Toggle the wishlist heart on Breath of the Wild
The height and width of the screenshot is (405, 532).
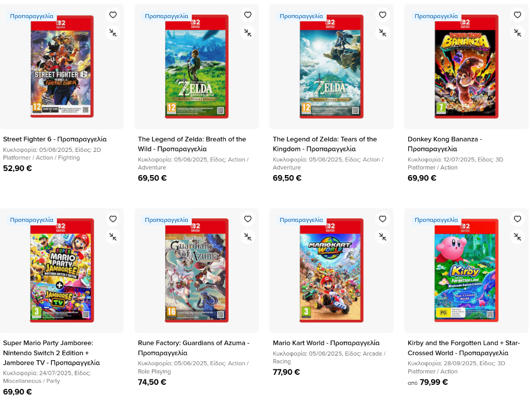[248, 15]
